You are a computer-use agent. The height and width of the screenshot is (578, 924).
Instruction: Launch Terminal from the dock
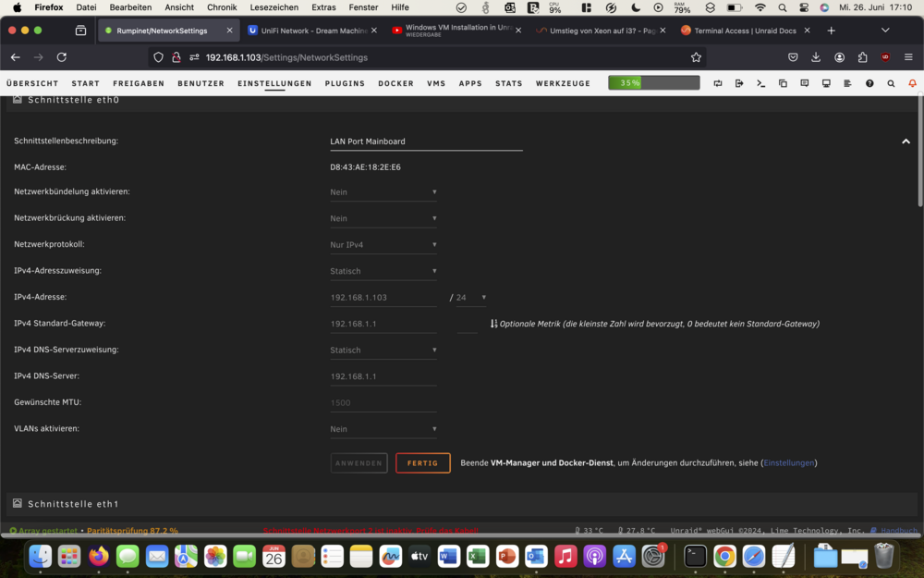695,556
